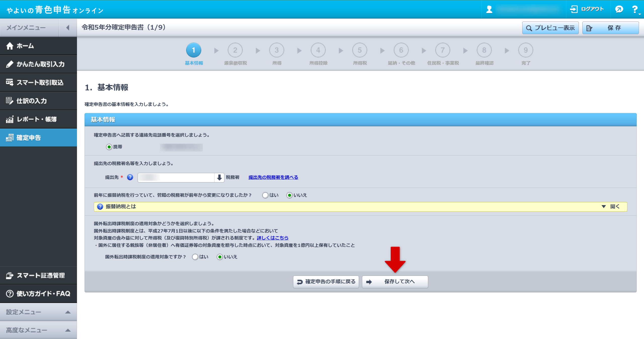644x339 pixels.
Task: Click the ログアウト icon in the header
Action: pyautogui.click(x=574, y=9)
